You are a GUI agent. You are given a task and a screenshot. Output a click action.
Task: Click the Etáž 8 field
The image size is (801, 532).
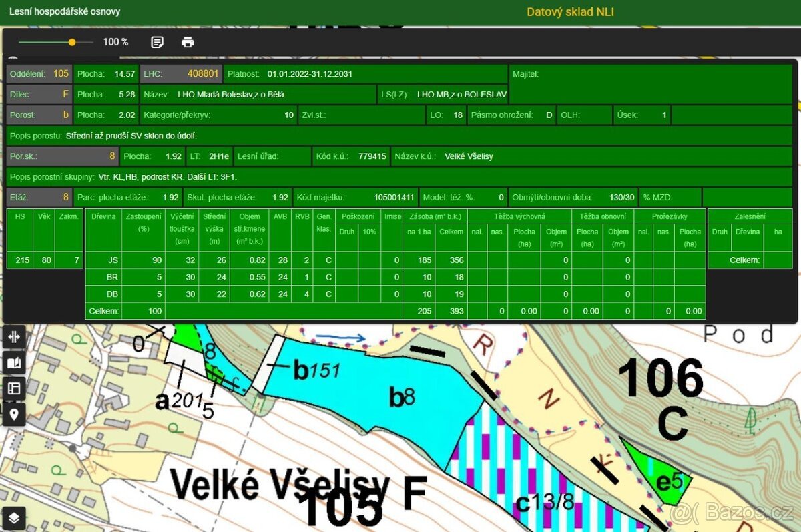click(x=39, y=197)
